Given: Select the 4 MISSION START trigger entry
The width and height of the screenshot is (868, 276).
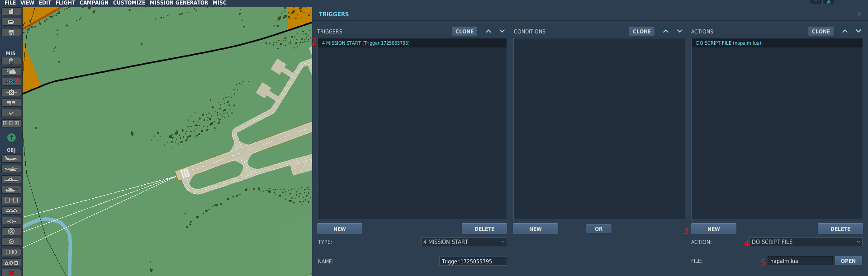Looking at the screenshot, I should (365, 43).
